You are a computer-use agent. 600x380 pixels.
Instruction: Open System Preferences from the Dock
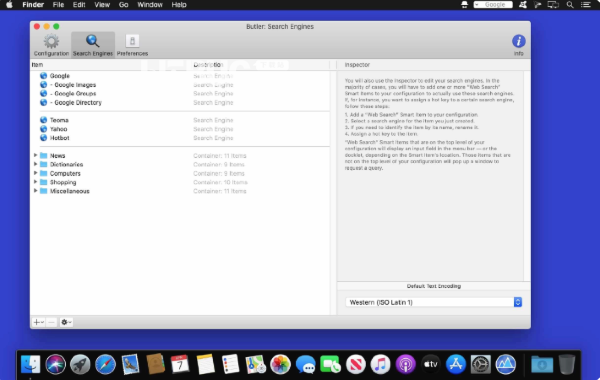coord(481,364)
